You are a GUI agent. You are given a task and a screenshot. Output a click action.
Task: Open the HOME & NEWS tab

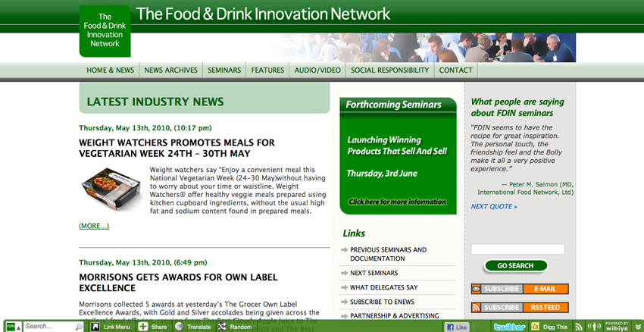[x=110, y=70]
